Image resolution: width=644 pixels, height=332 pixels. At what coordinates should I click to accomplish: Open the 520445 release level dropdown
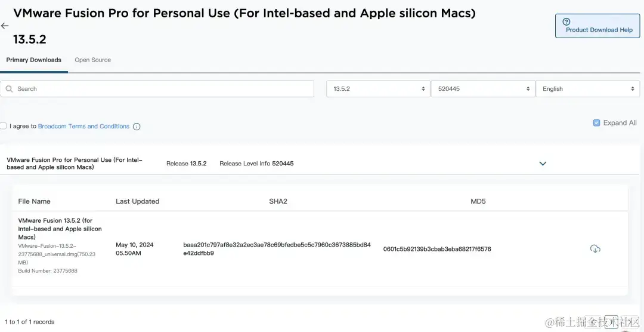click(482, 89)
